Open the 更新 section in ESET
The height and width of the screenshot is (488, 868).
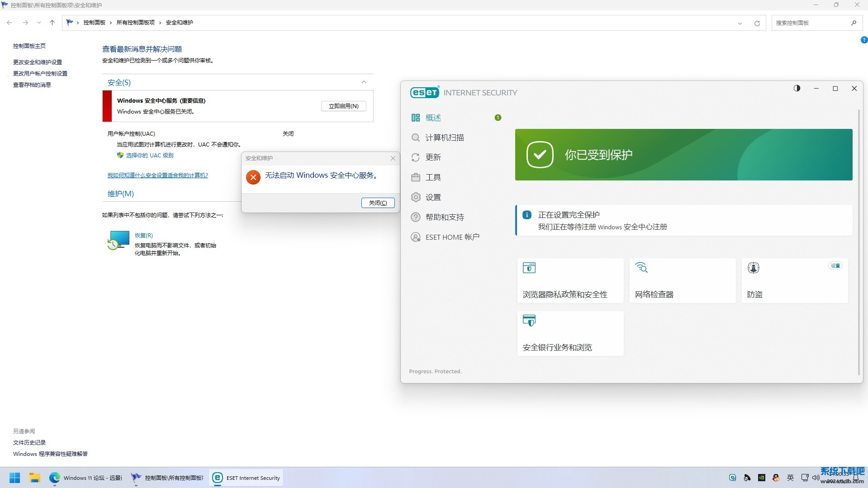(433, 157)
